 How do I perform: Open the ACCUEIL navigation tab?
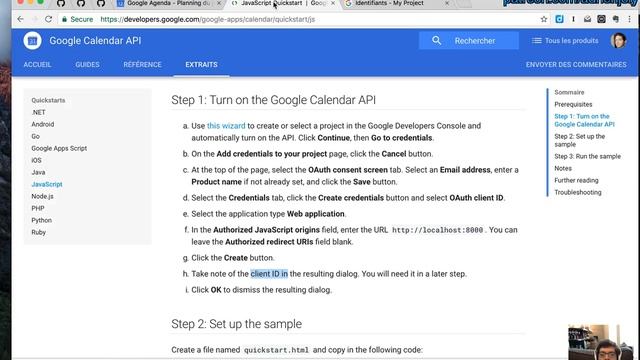click(x=37, y=64)
